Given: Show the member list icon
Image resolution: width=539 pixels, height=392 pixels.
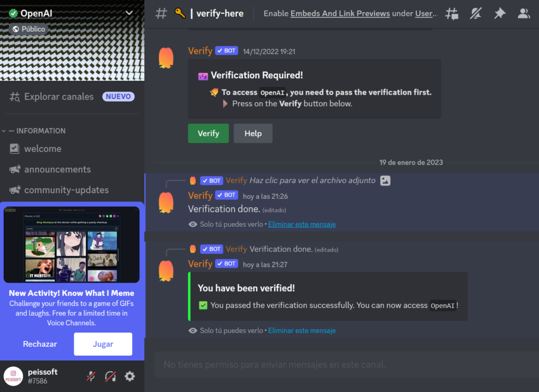Looking at the screenshot, I should [524, 14].
